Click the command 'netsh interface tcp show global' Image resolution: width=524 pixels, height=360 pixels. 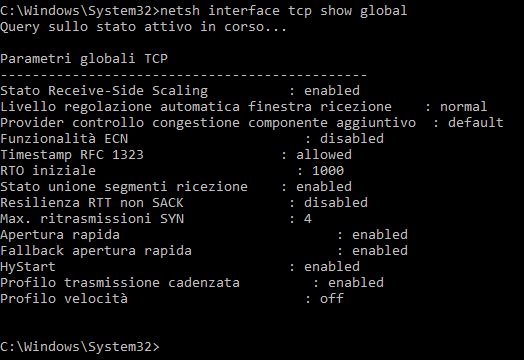click(x=284, y=11)
